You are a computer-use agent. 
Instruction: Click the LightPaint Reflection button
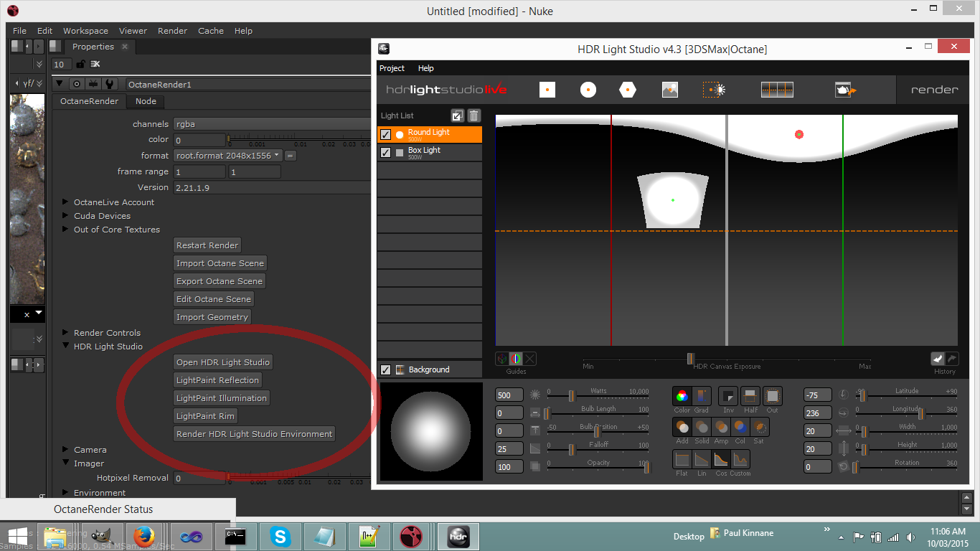(218, 380)
